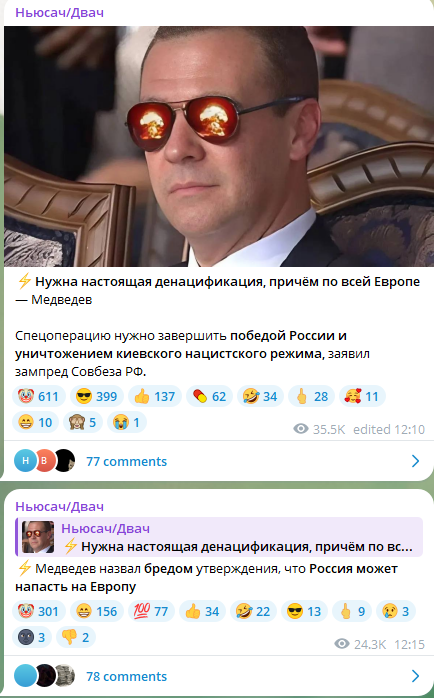This screenshot has height=698, width=434.
Task: Tap thumbs down reaction showing 2
Action: [76, 637]
